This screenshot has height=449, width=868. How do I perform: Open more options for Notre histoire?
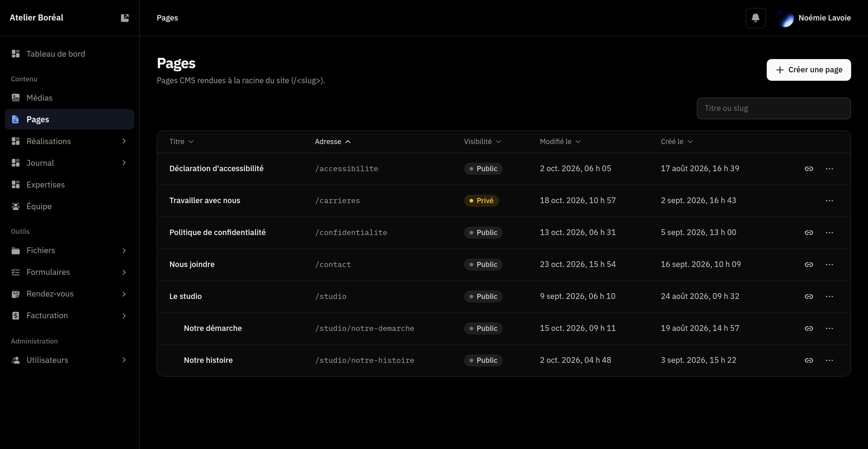pos(829,360)
